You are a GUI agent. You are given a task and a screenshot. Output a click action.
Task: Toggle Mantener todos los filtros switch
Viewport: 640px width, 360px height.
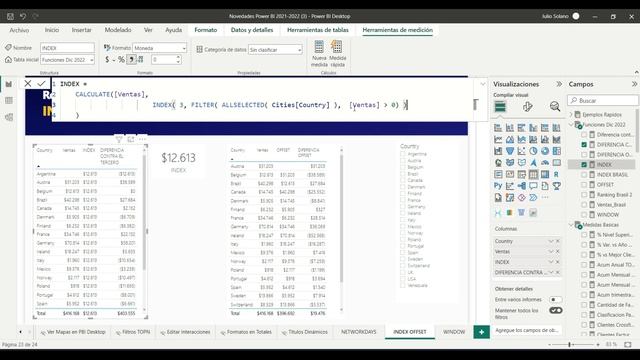(556, 311)
